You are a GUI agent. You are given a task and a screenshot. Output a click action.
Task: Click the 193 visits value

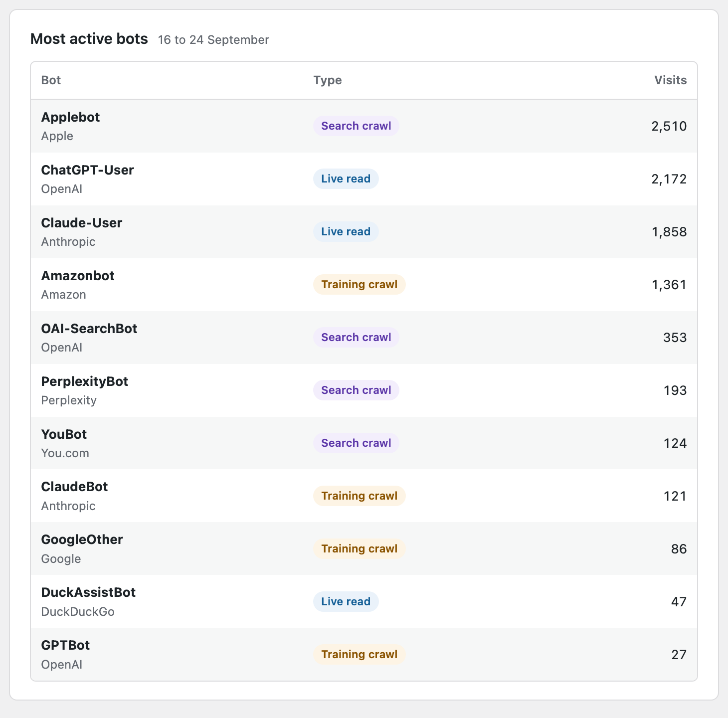tap(675, 390)
